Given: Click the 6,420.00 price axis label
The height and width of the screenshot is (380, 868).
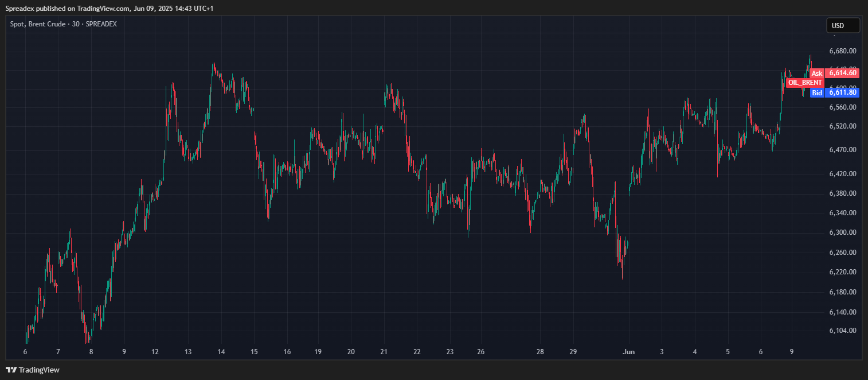Looking at the screenshot, I should pyautogui.click(x=843, y=174).
